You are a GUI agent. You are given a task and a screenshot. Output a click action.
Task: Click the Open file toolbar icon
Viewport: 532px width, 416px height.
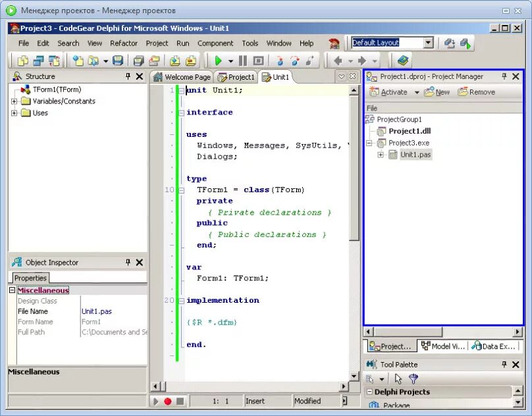pyautogui.click(x=93, y=61)
